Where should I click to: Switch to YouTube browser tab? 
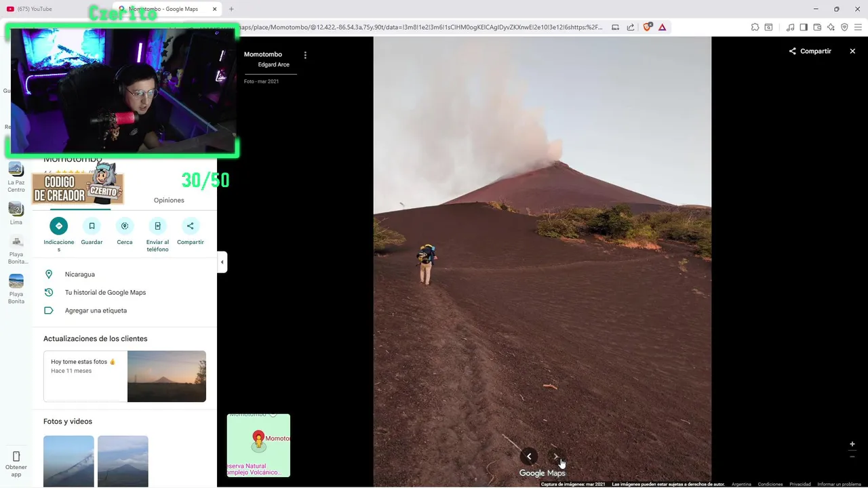coord(54,9)
